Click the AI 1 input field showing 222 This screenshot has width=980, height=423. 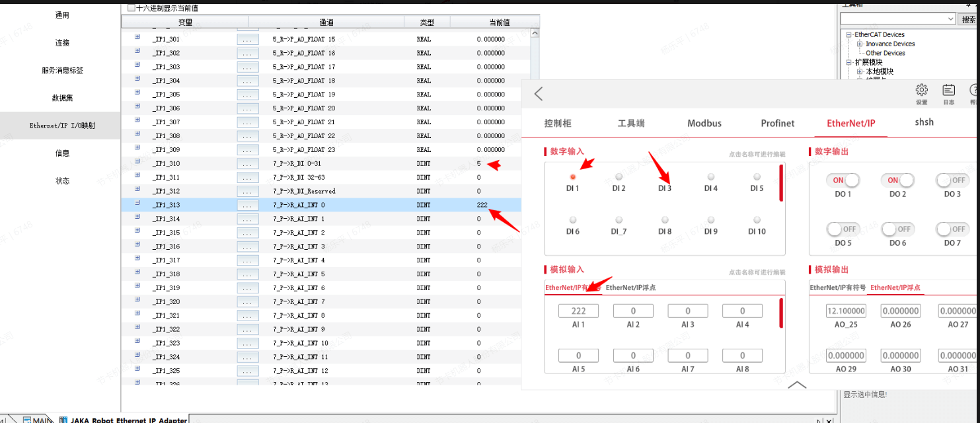(x=578, y=311)
